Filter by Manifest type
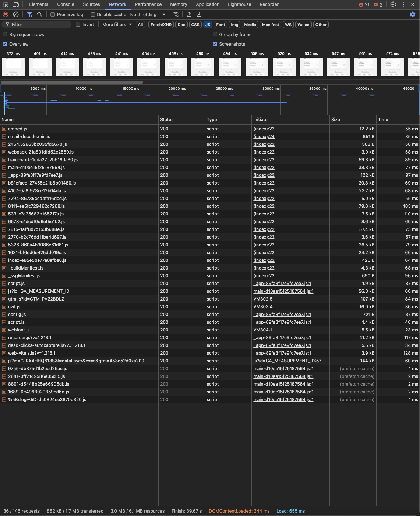 [x=271, y=25]
